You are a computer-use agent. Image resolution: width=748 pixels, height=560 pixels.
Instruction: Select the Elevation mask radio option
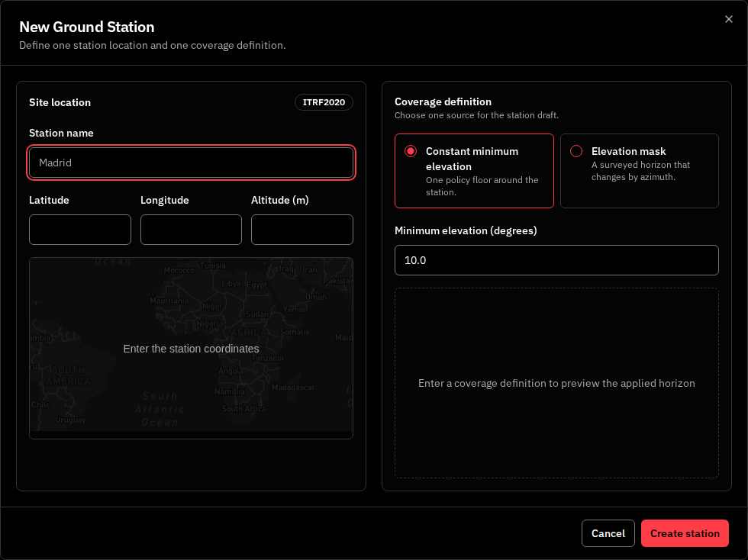pos(640,171)
